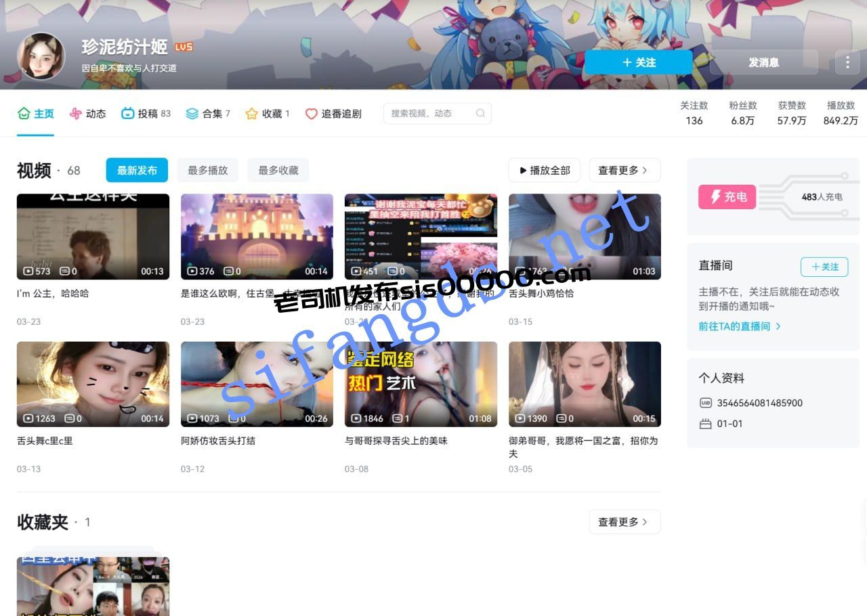Click the +关注 follow button in header
Screen dimensions: 867x616
click(x=639, y=62)
